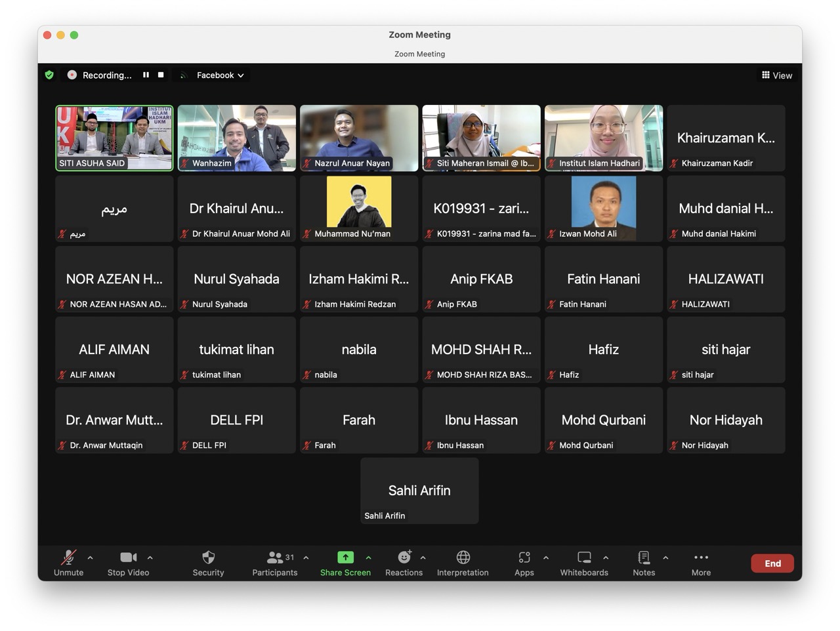Viewport: 840px width, 631px height.
Task: Click the green encryption shield icon
Action: click(x=49, y=75)
